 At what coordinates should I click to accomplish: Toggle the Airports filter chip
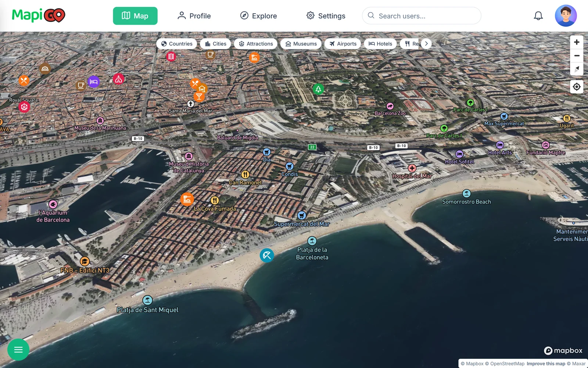(x=343, y=44)
